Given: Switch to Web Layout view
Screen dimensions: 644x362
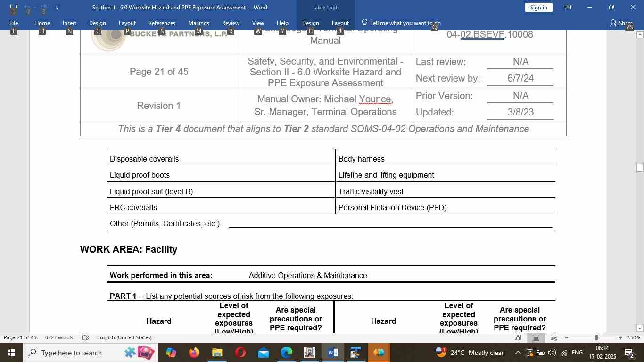Looking at the screenshot, I should [554, 337].
